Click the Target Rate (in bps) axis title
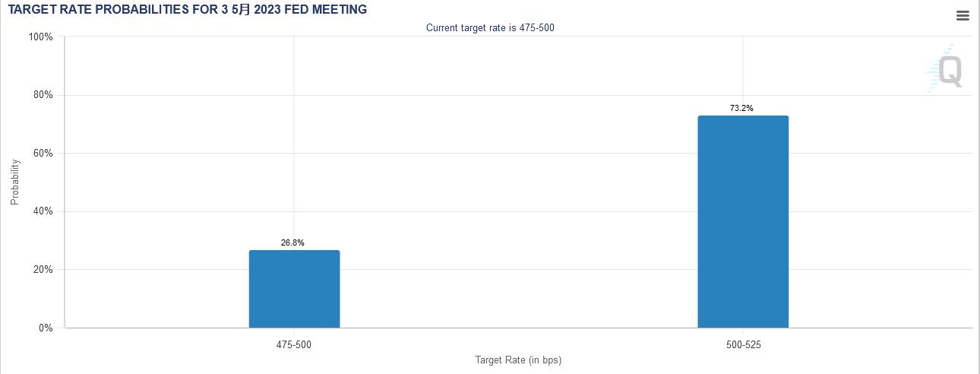This screenshot has width=980, height=374. click(x=518, y=360)
